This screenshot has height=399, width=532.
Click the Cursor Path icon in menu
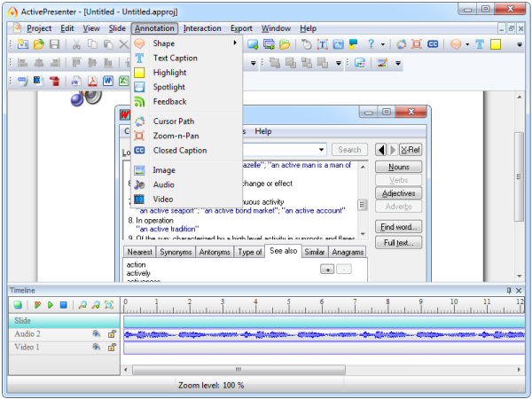[139, 121]
